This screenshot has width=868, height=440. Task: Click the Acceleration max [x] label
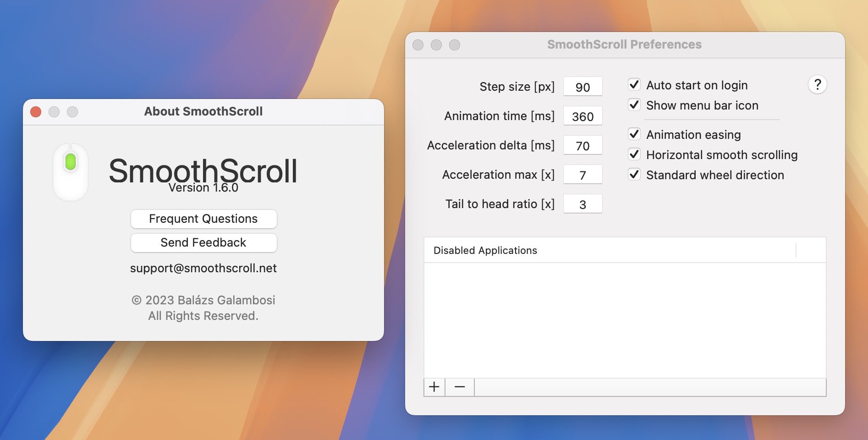499,175
